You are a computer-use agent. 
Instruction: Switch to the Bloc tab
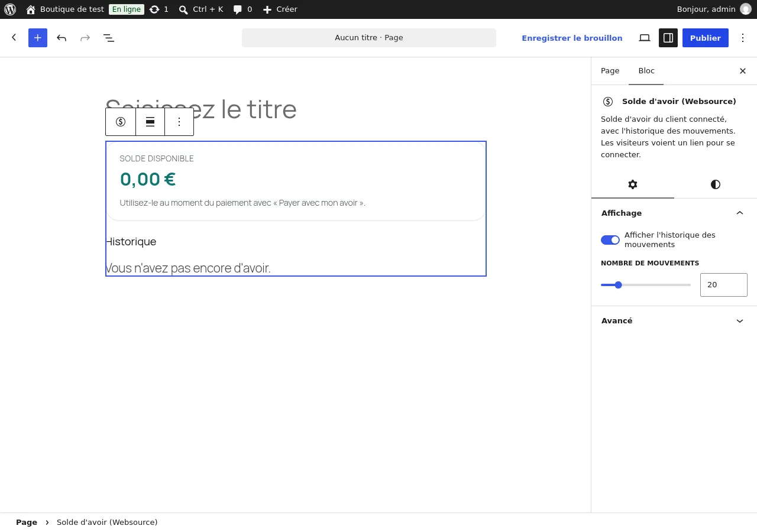[646, 71]
